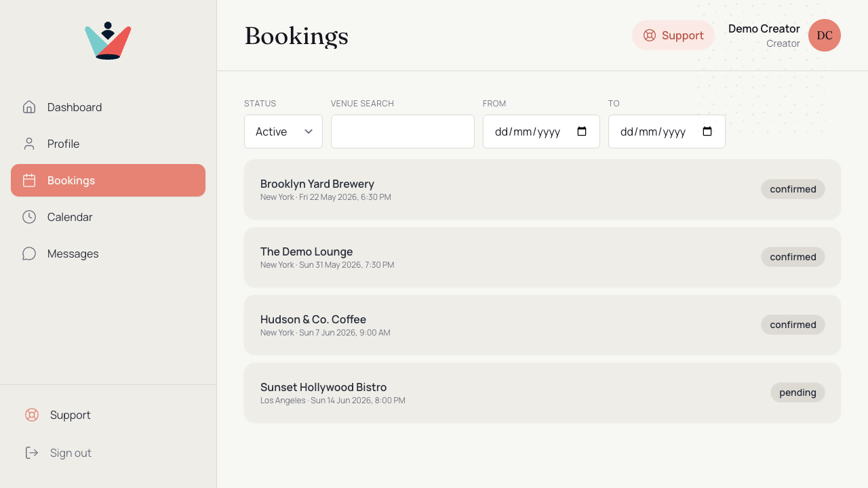The image size is (868, 488).
Task: Click the Sign out arrow icon
Action: click(x=32, y=453)
